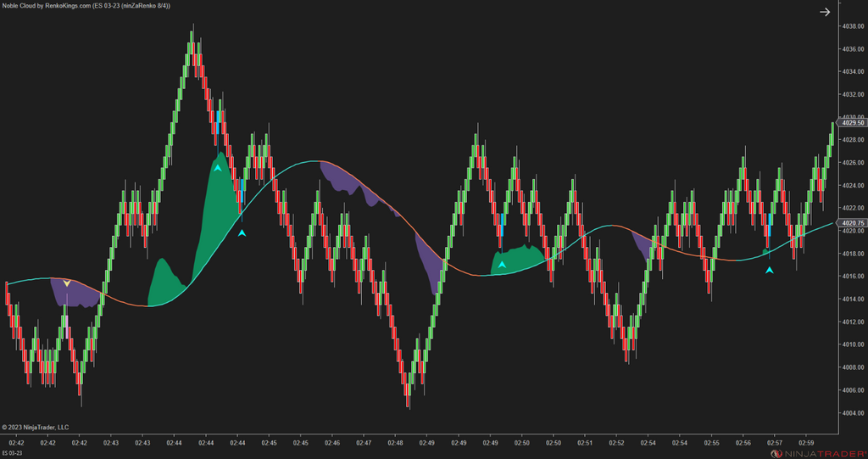868x459 pixels.
Task: Click the 4004.00 price axis label
Action: (854, 412)
